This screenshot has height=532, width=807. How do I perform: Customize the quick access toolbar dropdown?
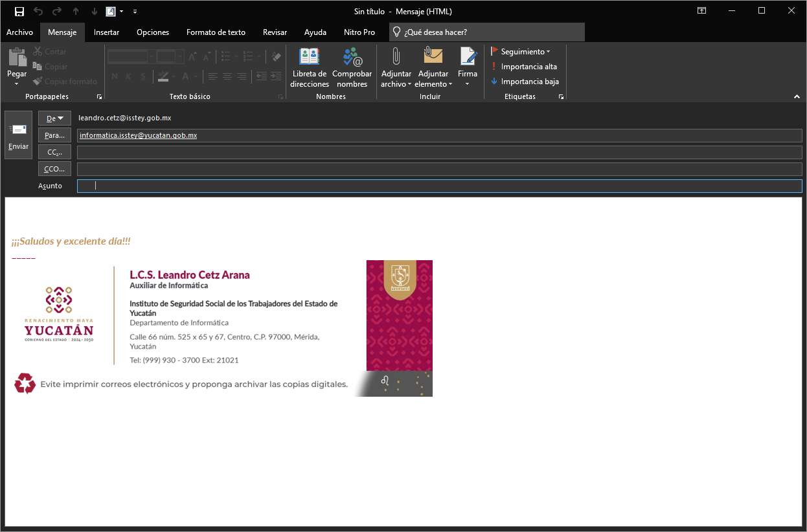(x=135, y=12)
